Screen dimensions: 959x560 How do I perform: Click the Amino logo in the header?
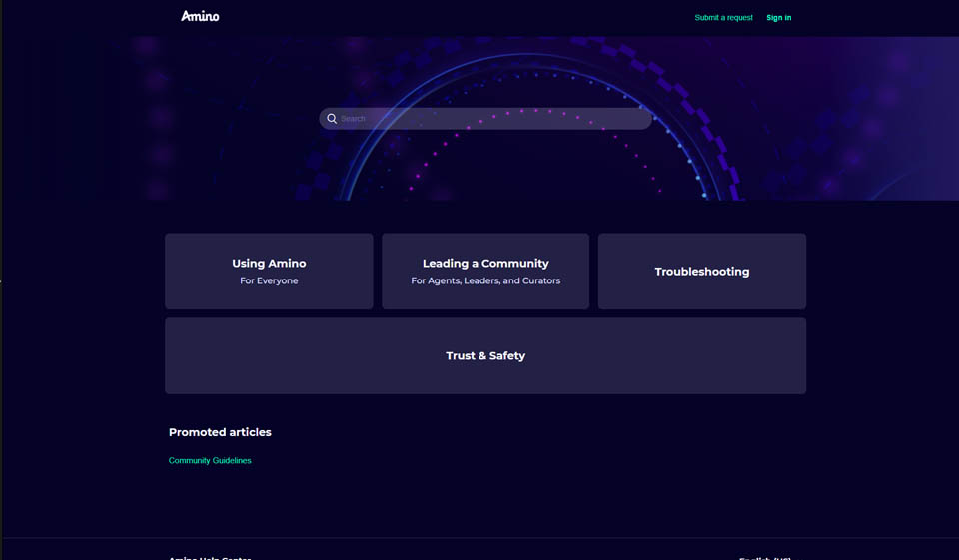click(200, 16)
